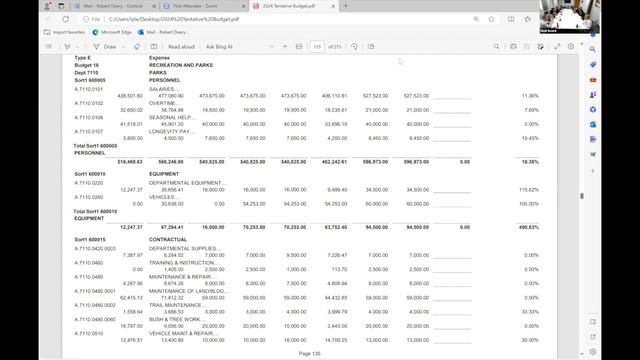Click the page number field
Image resolution: width=640 pixels, height=360 pixels.
(x=317, y=47)
